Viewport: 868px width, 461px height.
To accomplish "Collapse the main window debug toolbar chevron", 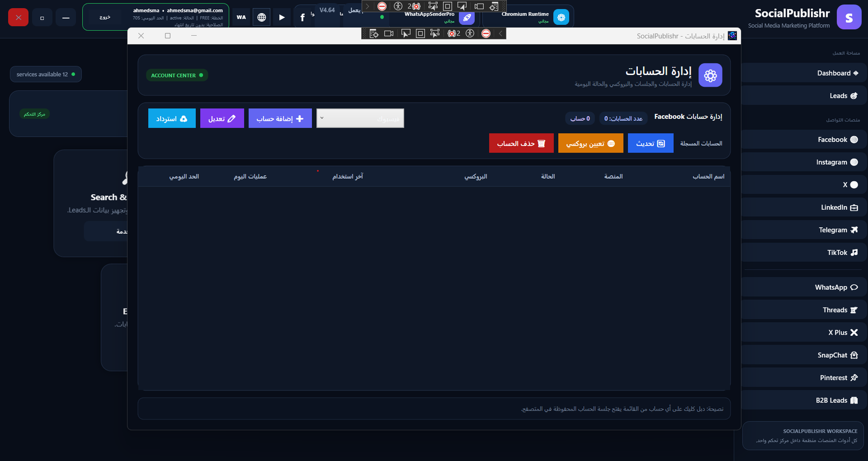I will click(x=367, y=7).
